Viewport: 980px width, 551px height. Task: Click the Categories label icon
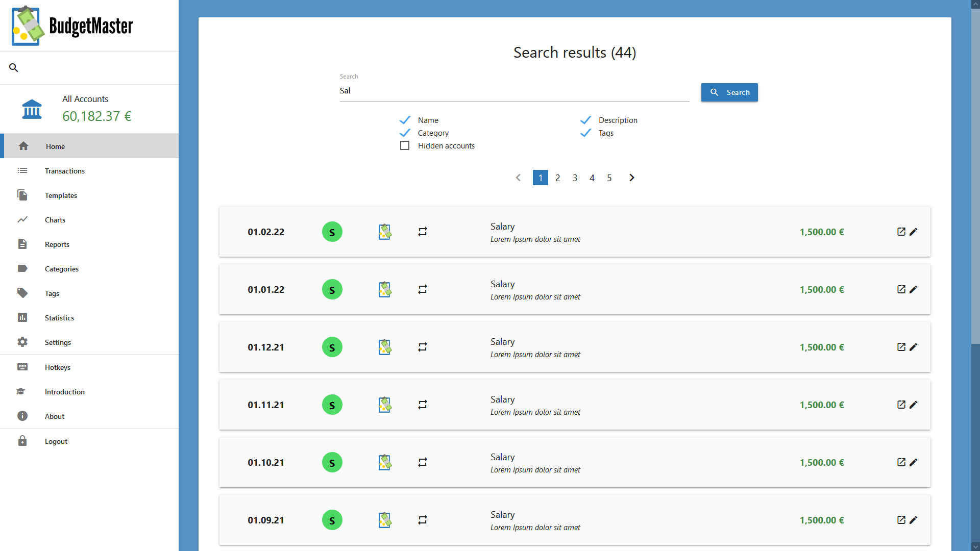(22, 268)
